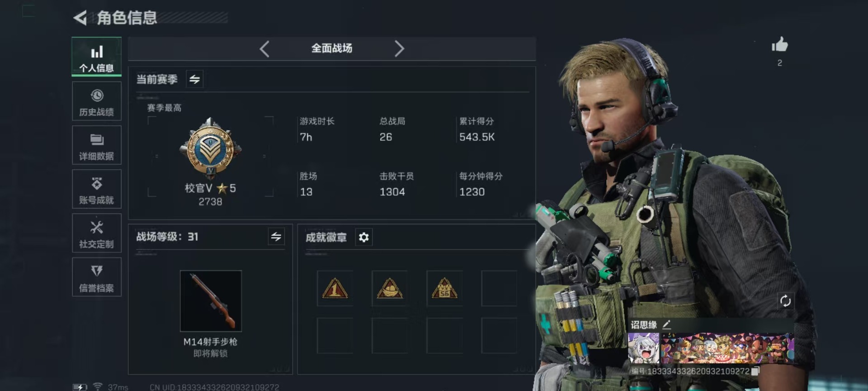This screenshot has width=868, height=391.
Task: Toggle the 战场等级 swap button
Action: (x=276, y=236)
